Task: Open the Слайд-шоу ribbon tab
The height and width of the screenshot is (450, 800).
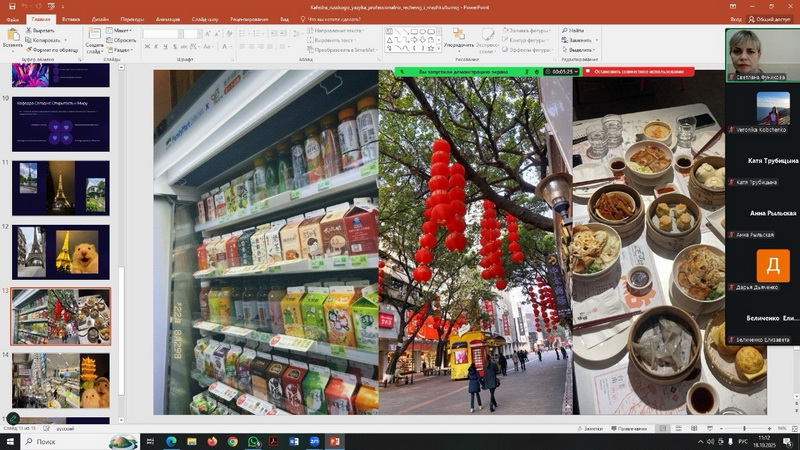Action: pos(203,18)
